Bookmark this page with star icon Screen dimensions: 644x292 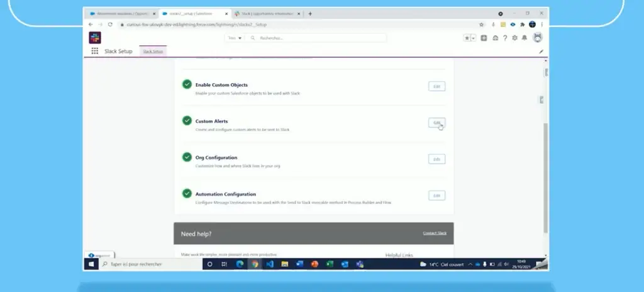(481, 25)
